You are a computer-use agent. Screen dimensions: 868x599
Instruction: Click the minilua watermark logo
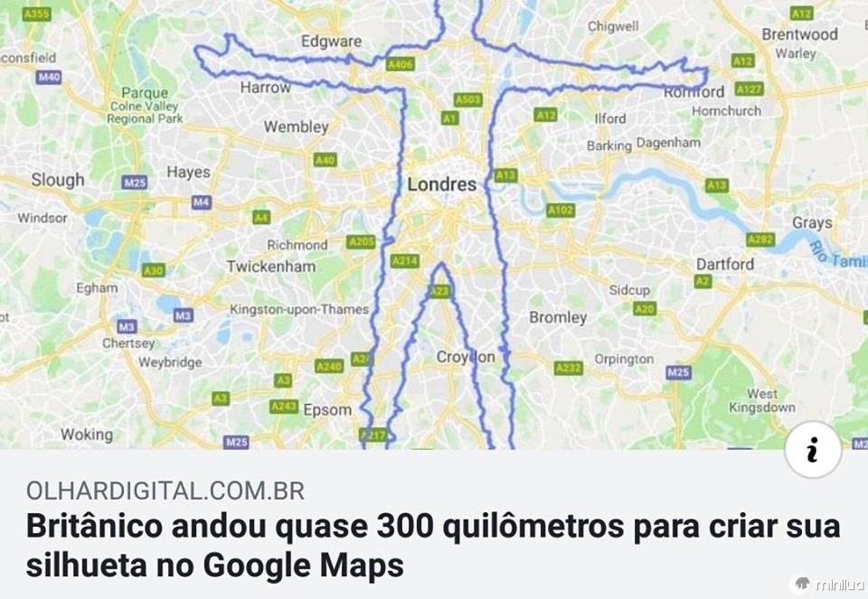(x=829, y=584)
